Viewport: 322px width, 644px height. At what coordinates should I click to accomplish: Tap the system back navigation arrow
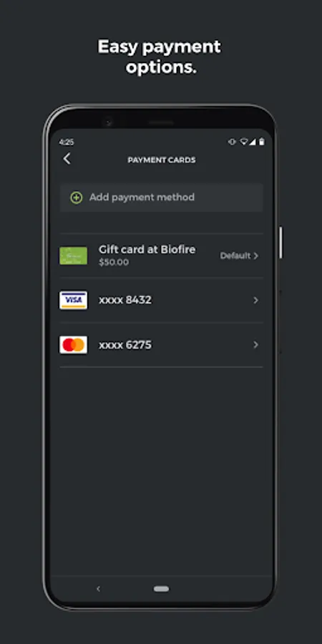pyautogui.click(x=98, y=589)
